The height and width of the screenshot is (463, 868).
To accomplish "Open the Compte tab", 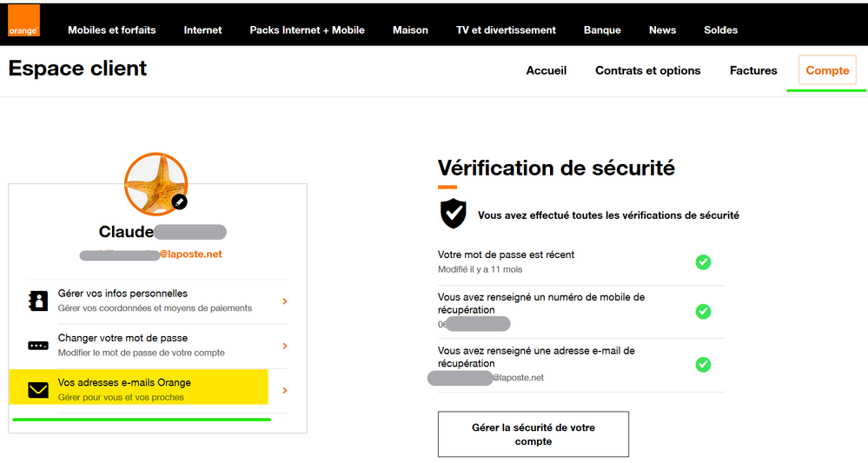I will pyautogui.click(x=827, y=70).
